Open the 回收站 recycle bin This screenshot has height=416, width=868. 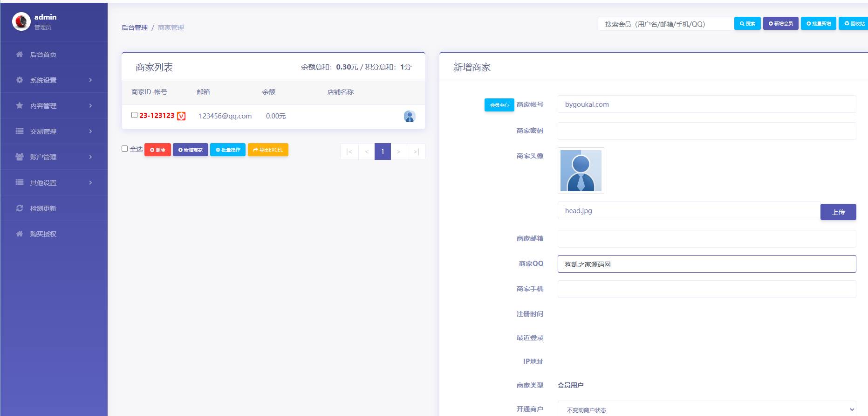pyautogui.click(x=854, y=23)
